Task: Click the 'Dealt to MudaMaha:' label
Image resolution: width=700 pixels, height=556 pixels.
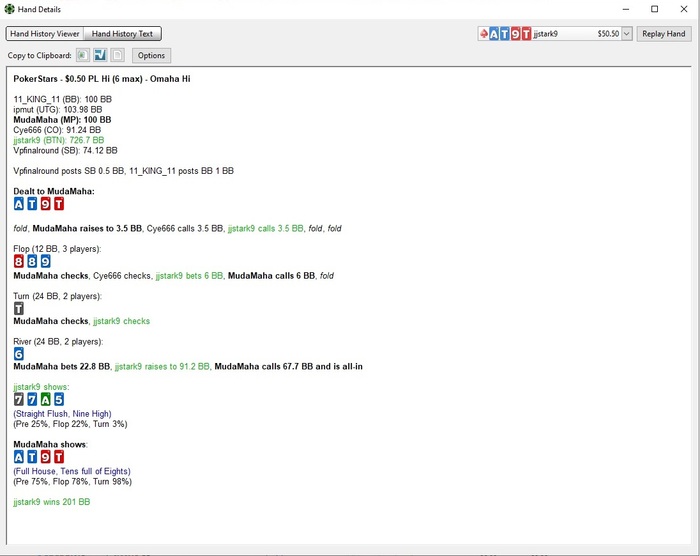Action: (x=54, y=192)
